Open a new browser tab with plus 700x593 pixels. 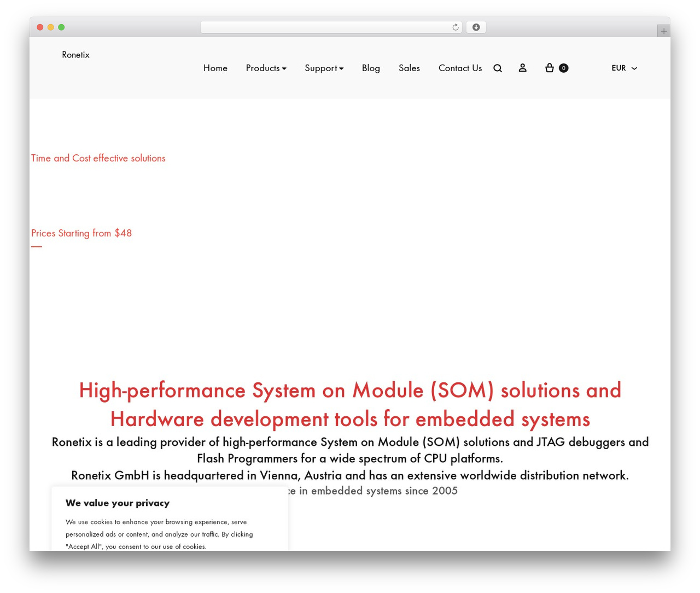click(664, 31)
